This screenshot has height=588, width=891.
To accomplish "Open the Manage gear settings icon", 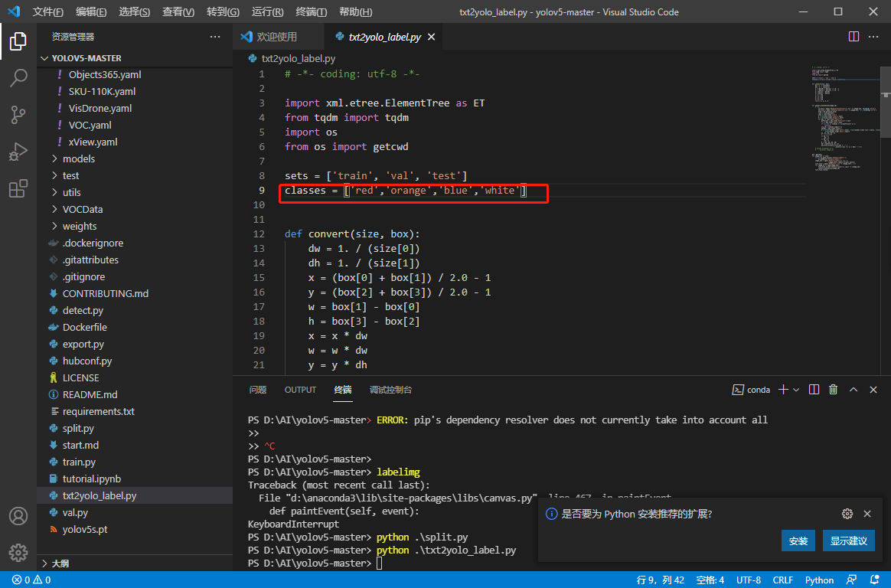I will (x=18, y=552).
